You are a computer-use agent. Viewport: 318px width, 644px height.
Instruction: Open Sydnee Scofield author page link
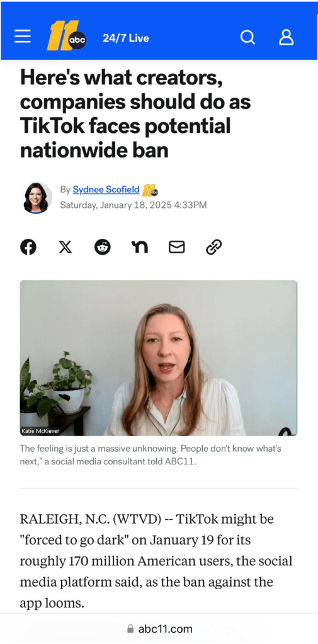[x=106, y=189]
